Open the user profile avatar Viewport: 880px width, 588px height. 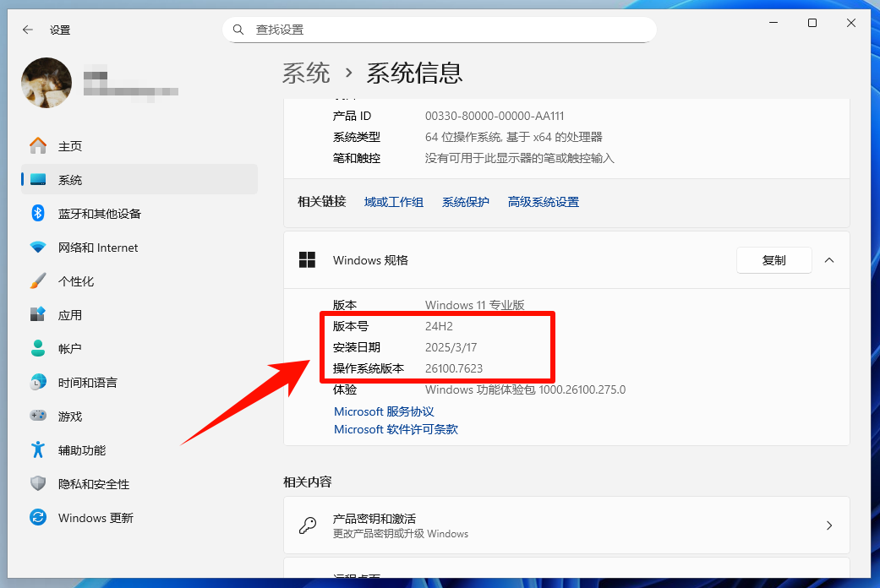pos(46,83)
